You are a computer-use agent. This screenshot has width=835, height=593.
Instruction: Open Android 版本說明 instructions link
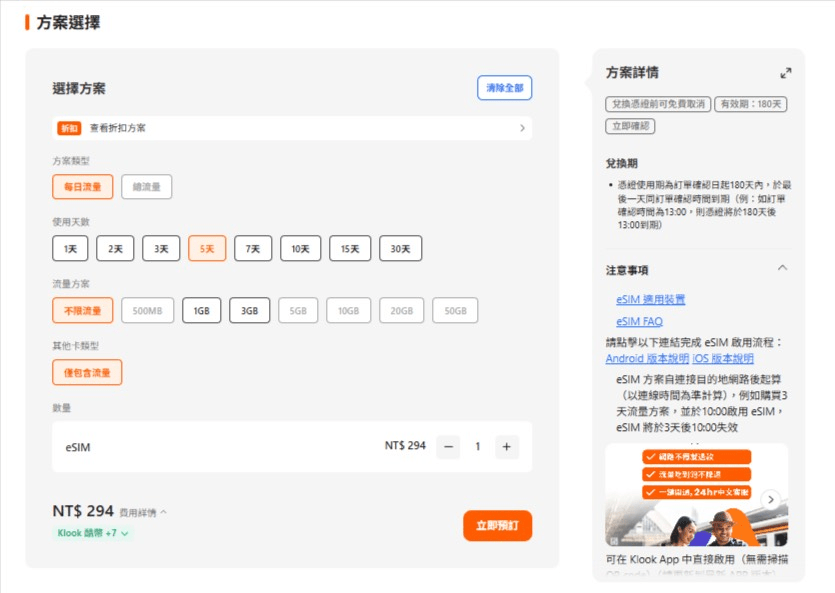(x=647, y=359)
